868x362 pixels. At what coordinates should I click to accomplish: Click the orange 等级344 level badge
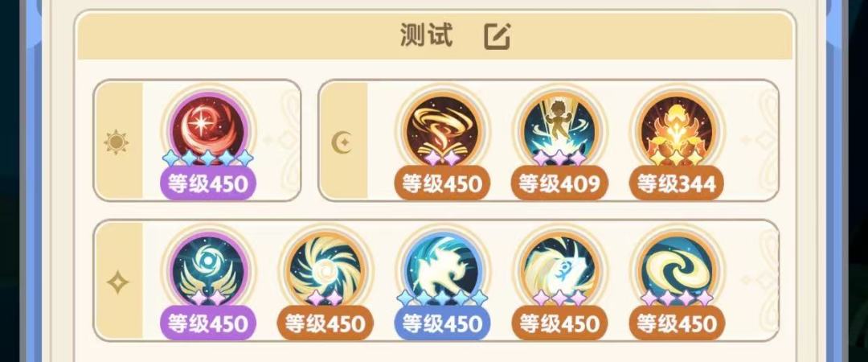coord(677,183)
